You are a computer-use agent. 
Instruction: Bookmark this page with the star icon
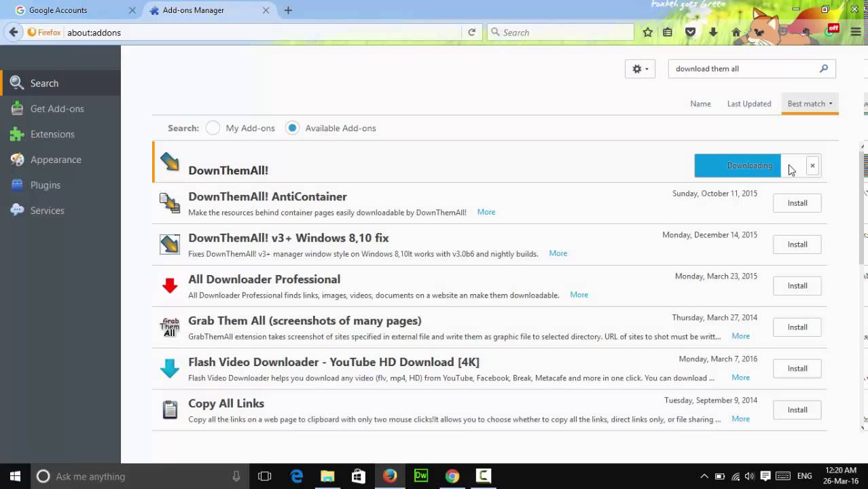click(648, 32)
